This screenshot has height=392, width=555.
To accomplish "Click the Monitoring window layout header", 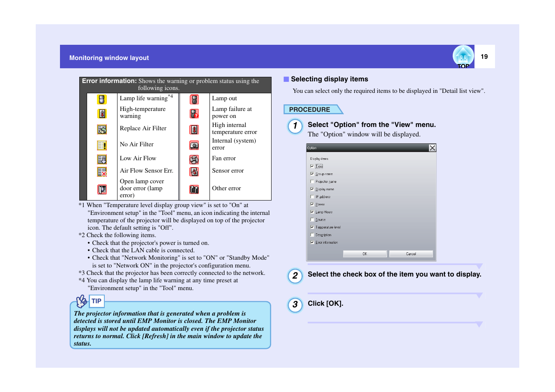I will click(x=109, y=58).
